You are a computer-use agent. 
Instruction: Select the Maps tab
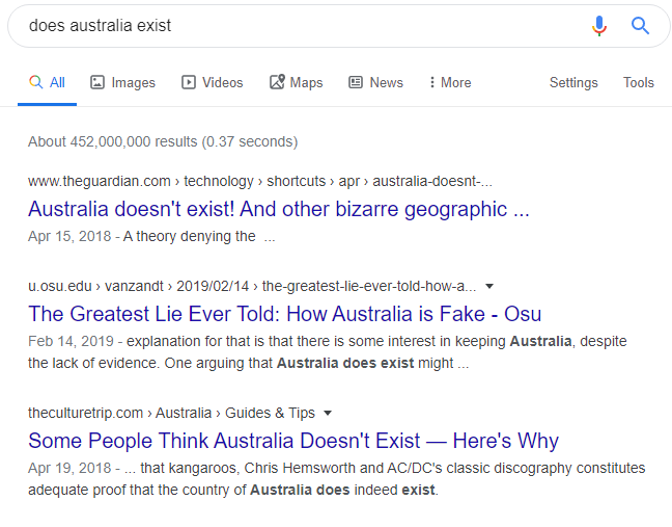(296, 83)
